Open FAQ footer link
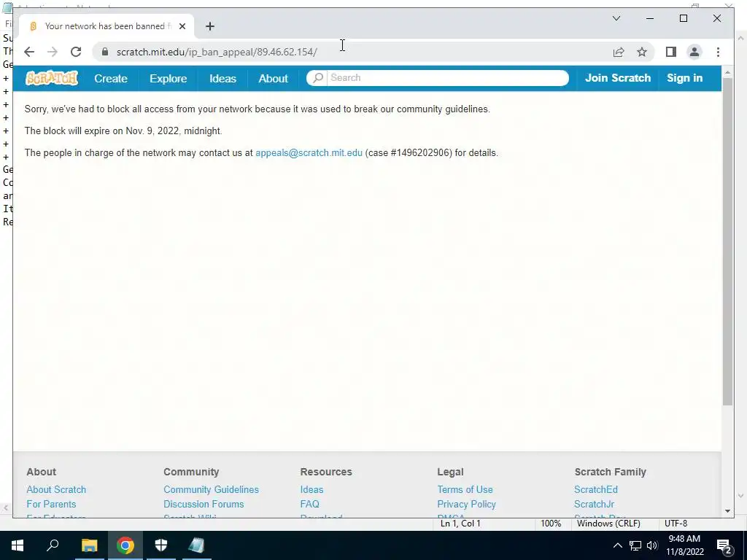 pos(309,504)
